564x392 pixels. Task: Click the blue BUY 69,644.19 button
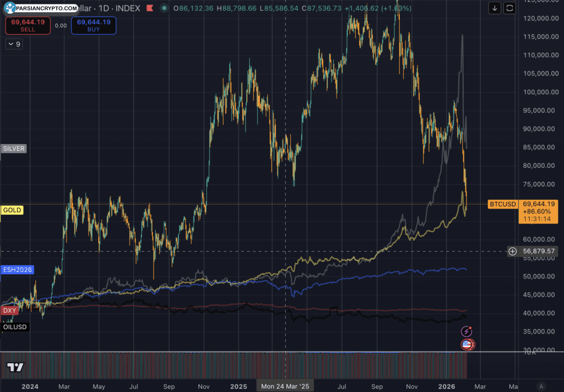click(94, 25)
